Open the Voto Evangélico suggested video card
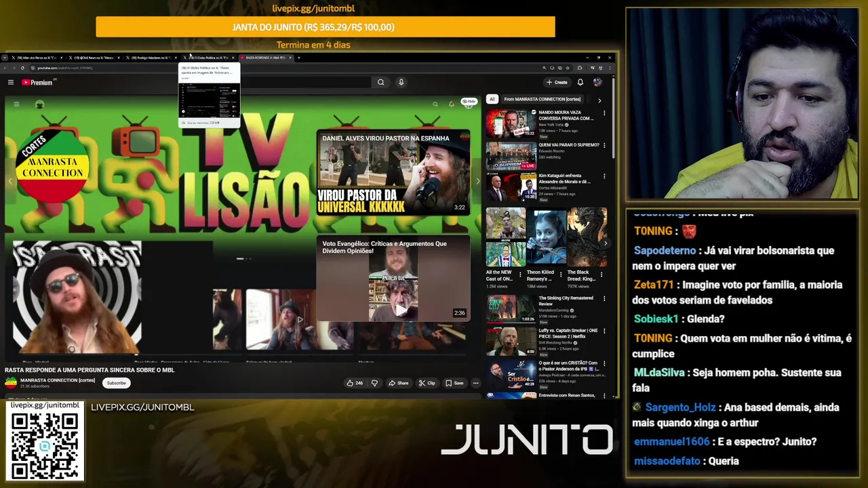The height and width of the screenshot is (488, 868). [x=393, y=278]
